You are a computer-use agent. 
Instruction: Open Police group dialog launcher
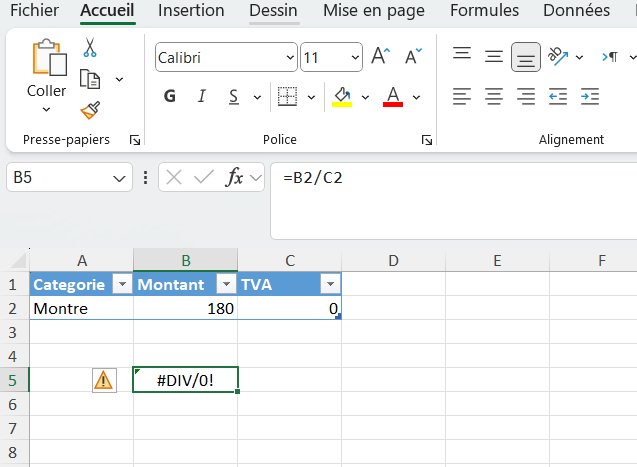(x=427, y=140)
